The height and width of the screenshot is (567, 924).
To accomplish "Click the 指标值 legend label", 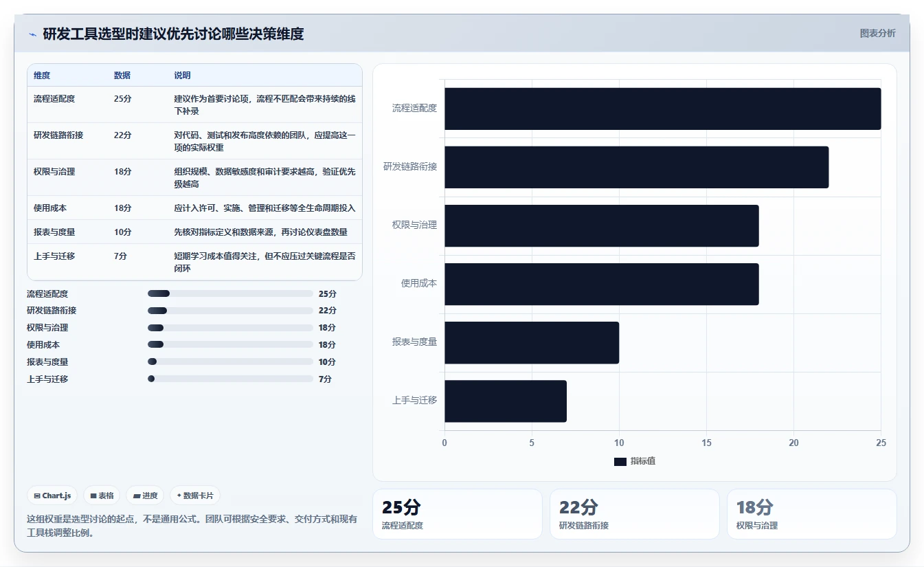I will (x=643, y=462).
